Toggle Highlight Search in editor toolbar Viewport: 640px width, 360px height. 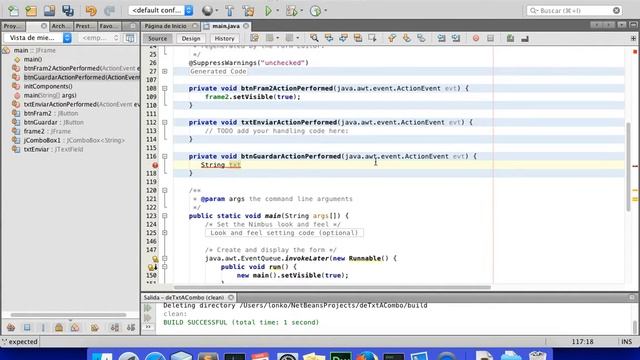click(x=358, y=38)
